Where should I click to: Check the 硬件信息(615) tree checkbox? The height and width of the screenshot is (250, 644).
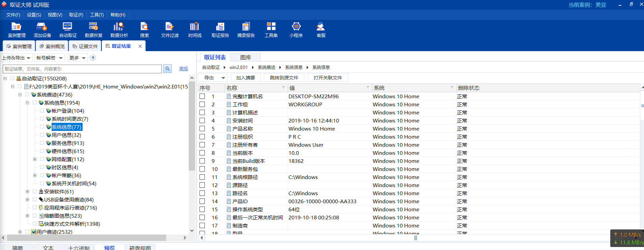(42, 151)
